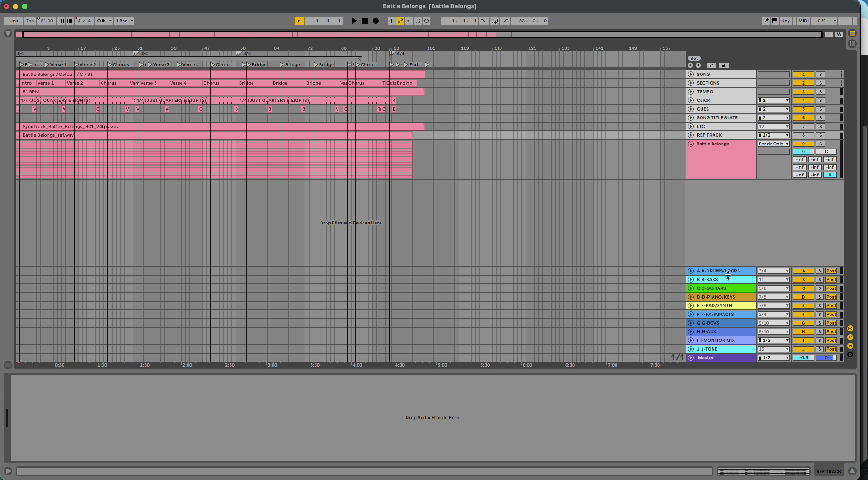Select the Battle Belongs_ref.wav clip
Image resolution: width=868 pixels, height=480 pixels.
click(x=214, y=135)
